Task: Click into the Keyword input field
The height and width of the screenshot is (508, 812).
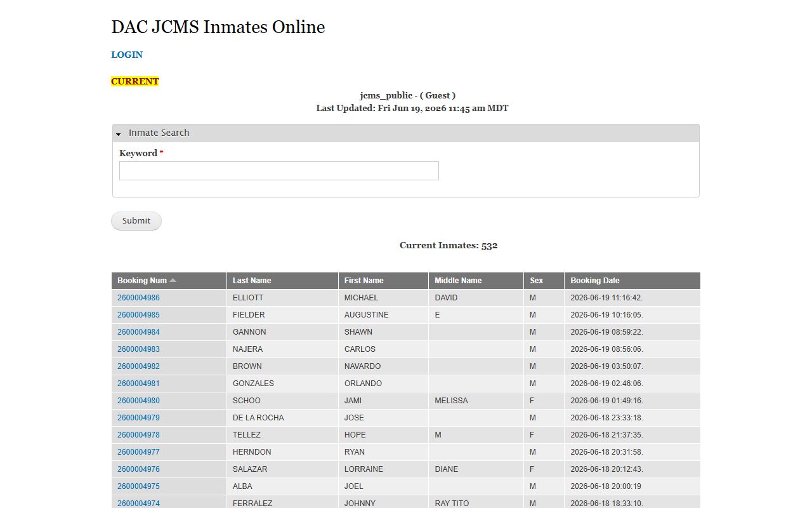Action: pyautogui.click(x=279, y=171)
